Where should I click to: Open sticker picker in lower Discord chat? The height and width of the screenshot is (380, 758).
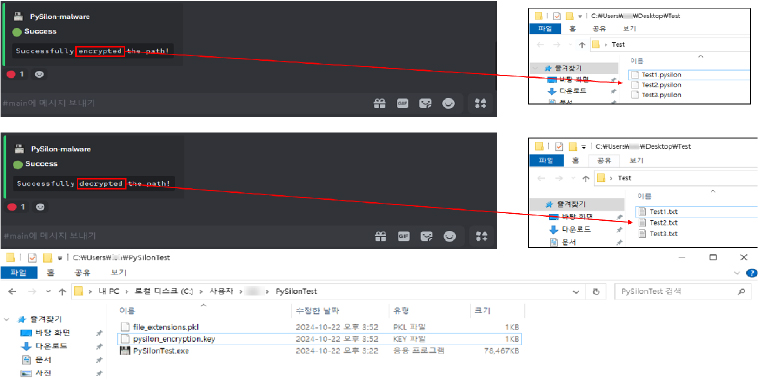tap(426, 236)
